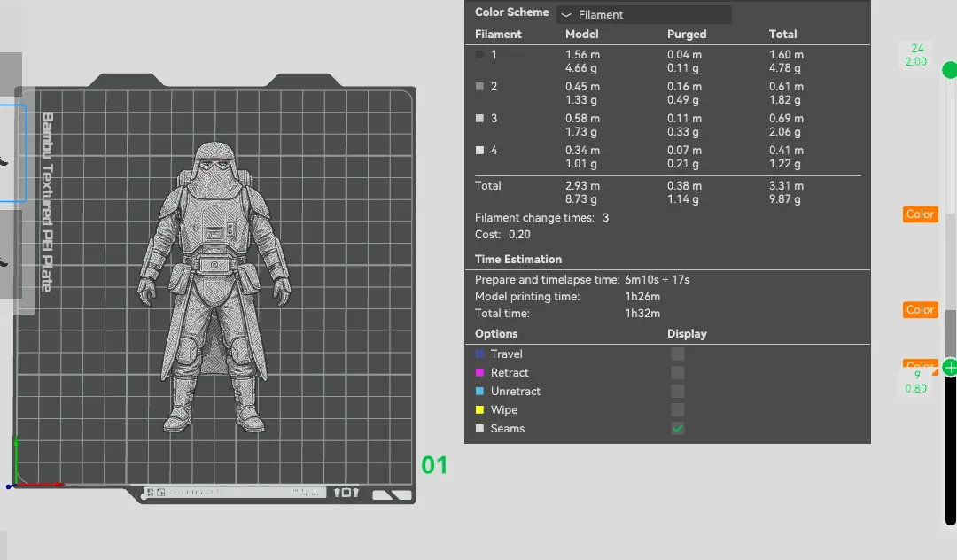
Task: Click the yellow Wipe legend icon
Action: click(x=479, y=410)
